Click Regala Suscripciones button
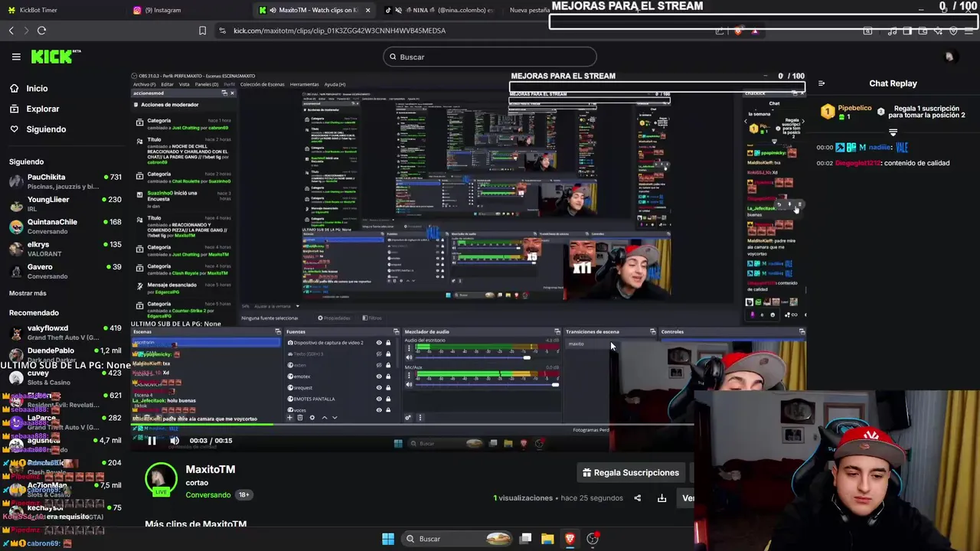 (630, 473)
